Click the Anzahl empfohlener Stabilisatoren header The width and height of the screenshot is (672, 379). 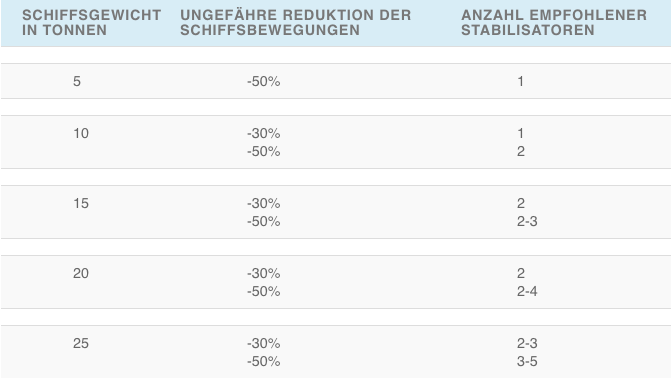554,22
